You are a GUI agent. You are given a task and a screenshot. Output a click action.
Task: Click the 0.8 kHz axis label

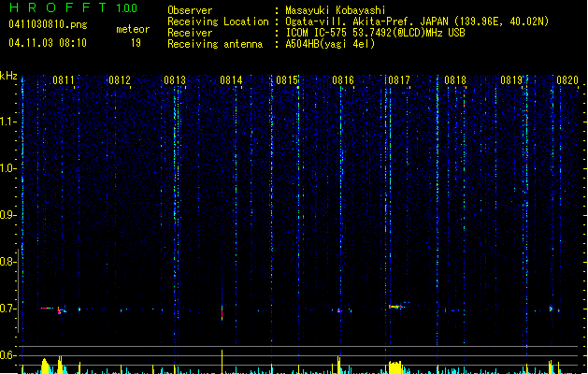[7, 262]
